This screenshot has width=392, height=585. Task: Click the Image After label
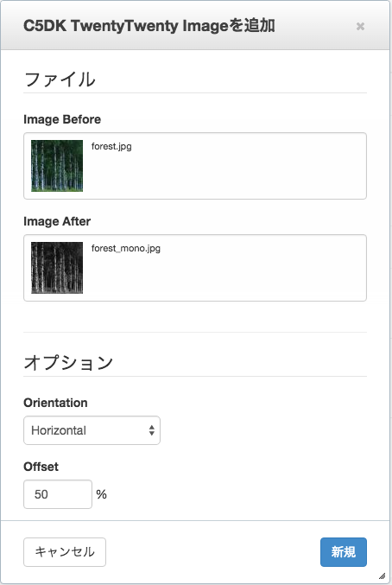pyautogui.click(x=57, y=221)
